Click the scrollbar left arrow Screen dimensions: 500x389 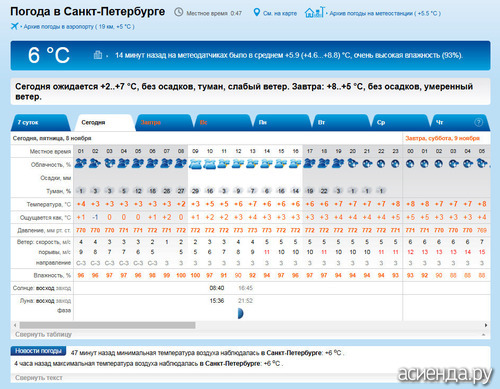15,325
